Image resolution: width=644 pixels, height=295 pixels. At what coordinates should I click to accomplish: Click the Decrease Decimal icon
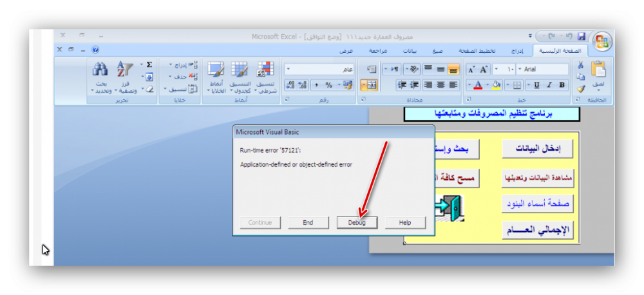pos(290,85)
